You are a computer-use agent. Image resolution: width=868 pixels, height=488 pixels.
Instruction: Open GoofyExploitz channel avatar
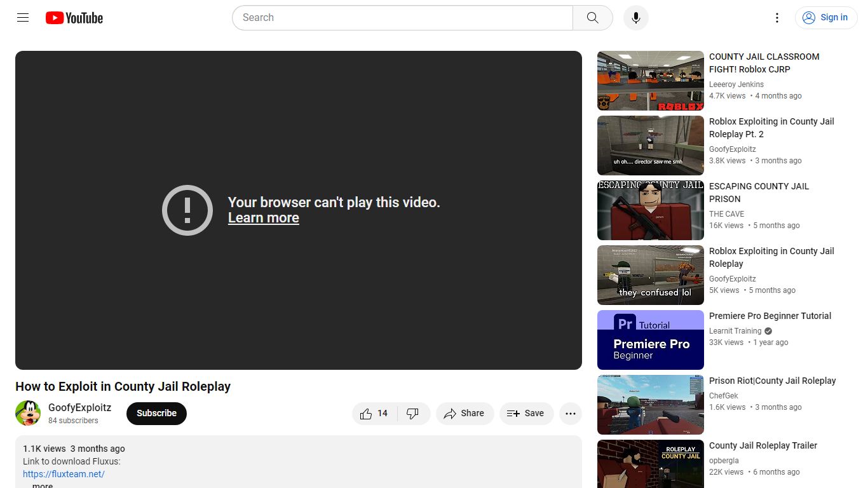pyautogui.click(x=28, y=413)
